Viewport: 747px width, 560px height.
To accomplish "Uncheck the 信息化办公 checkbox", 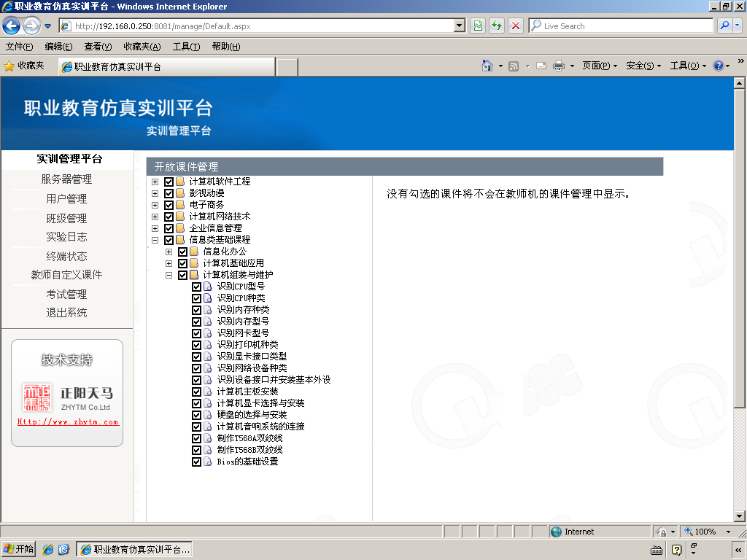I will 182,252.
